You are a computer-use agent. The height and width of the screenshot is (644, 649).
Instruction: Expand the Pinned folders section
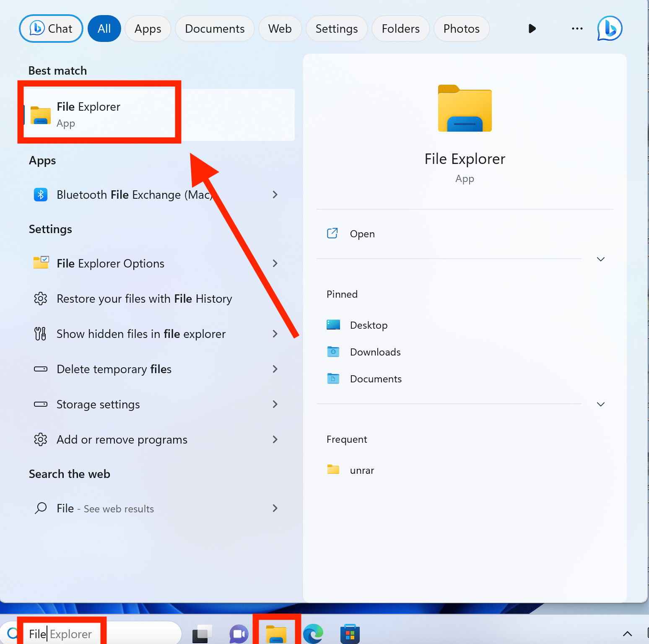point(601,404)
